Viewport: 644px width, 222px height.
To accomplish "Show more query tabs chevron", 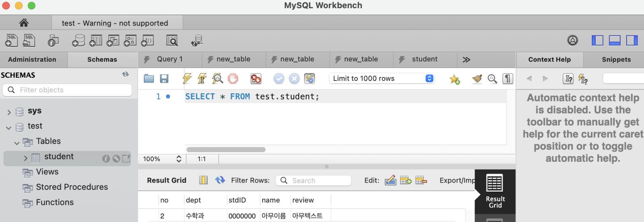I will pyautogui.click(x=466, y=60).
